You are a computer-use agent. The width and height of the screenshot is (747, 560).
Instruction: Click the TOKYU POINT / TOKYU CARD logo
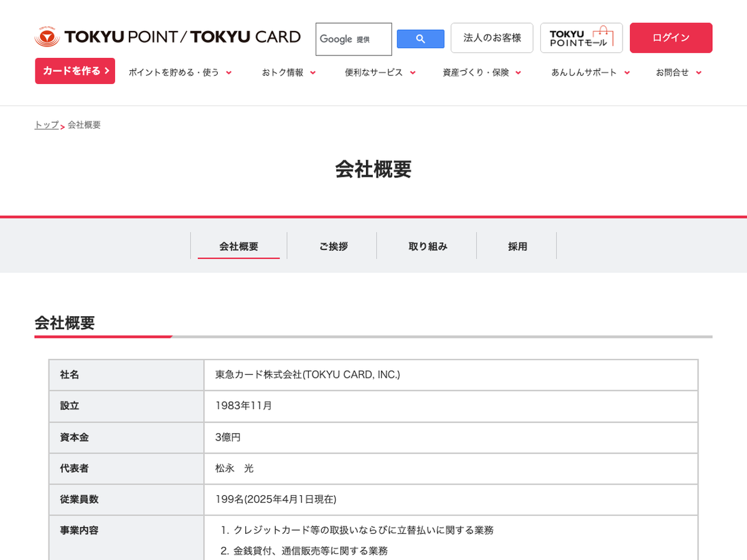[167, 37]
